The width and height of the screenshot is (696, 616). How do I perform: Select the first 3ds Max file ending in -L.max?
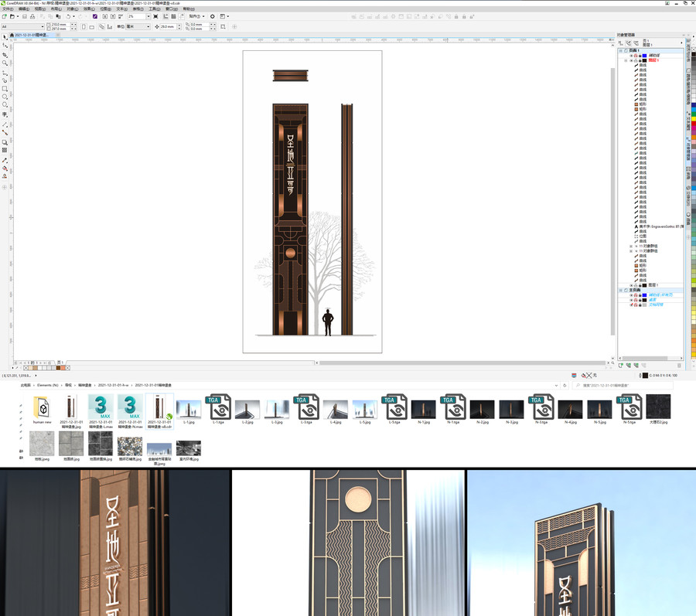(x=101, y=411)
